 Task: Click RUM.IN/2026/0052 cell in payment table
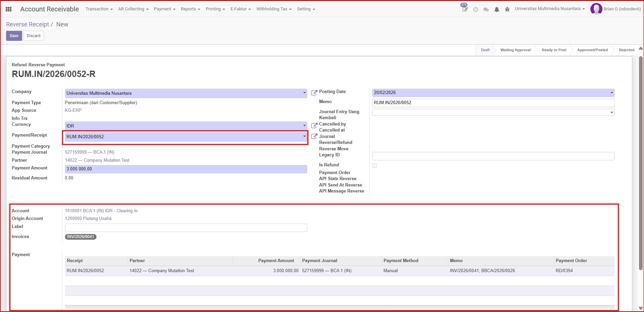click(x=96, y=271)
